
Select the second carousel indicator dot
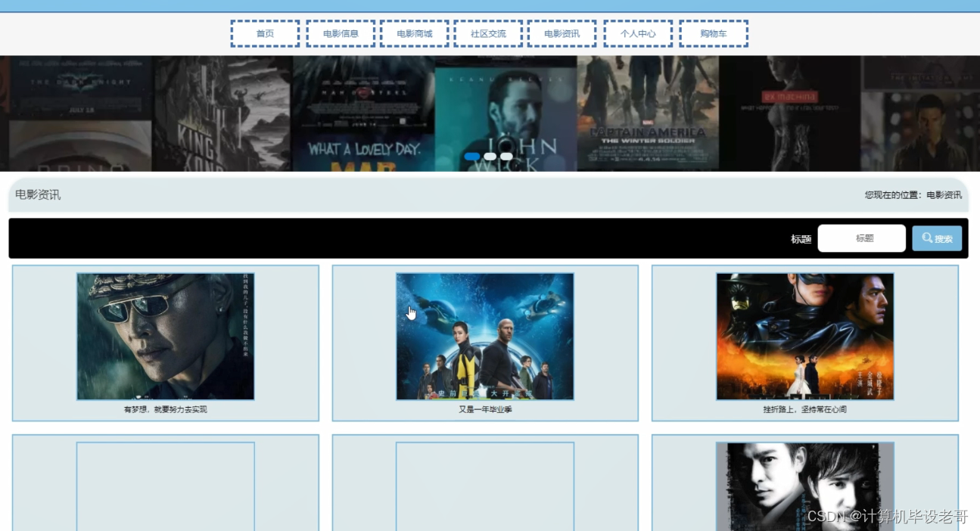[490, 157]
